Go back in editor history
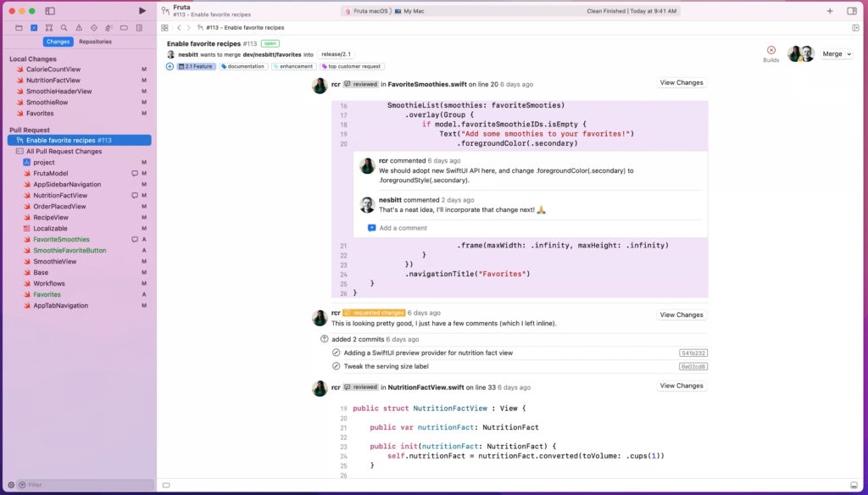 point(179,28)
